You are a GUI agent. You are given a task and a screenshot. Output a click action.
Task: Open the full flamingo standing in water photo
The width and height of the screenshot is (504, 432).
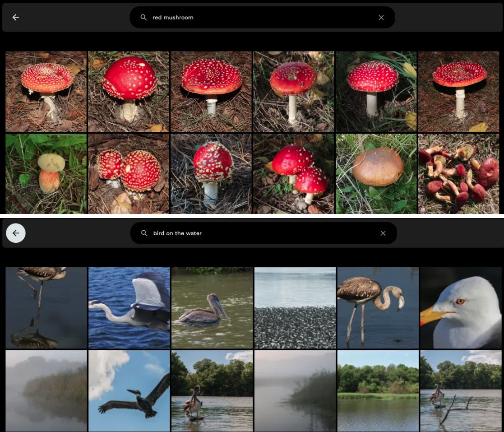coord(378,307)
